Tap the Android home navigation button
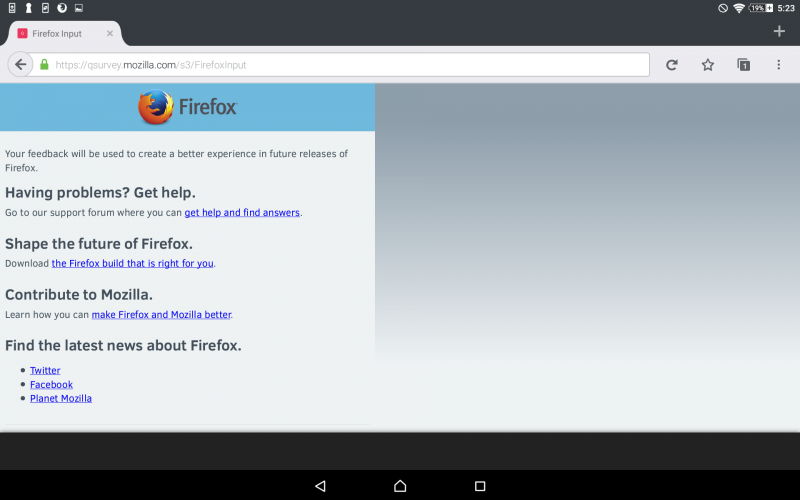 (x=400, y=486)
